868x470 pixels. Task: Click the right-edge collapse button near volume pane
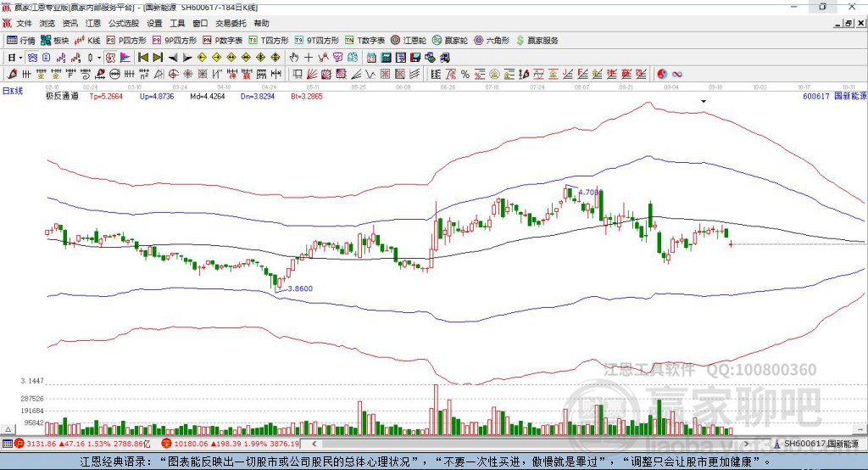[860, 429]
